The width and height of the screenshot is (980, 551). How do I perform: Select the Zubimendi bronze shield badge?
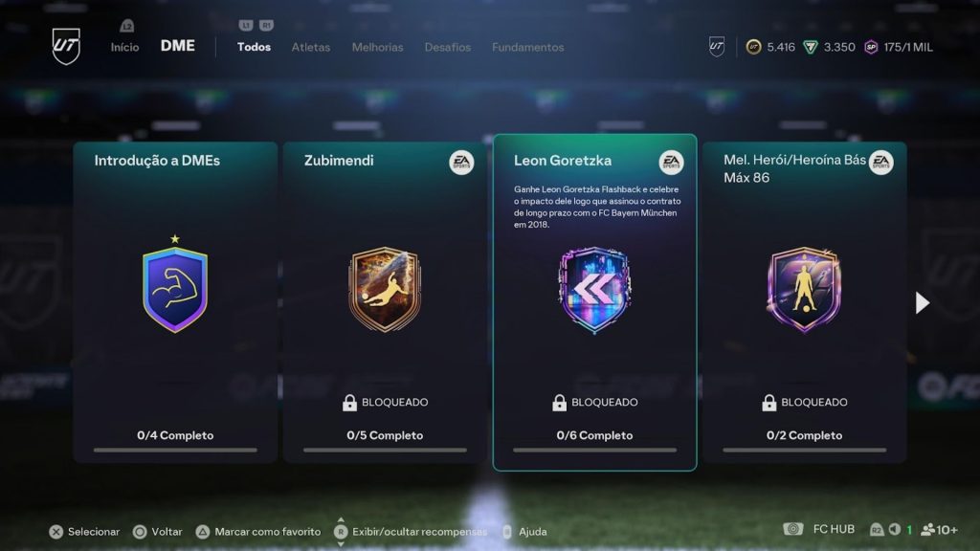(385, 289)
